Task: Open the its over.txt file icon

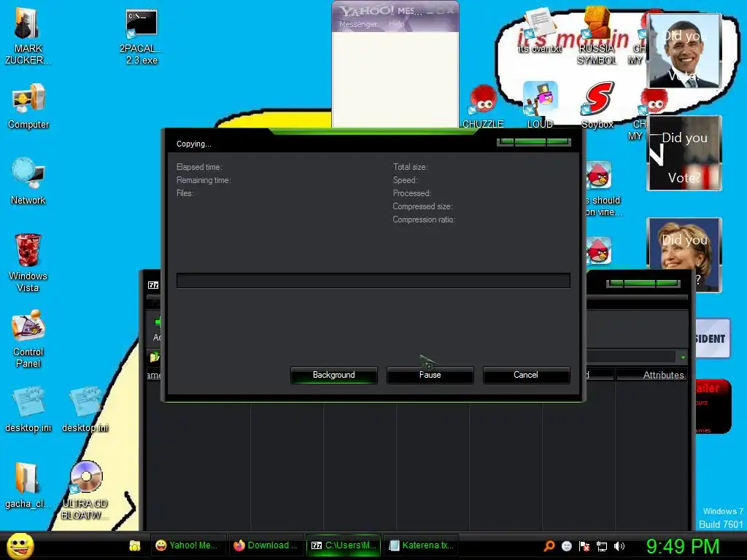Action: click(540, 31)
